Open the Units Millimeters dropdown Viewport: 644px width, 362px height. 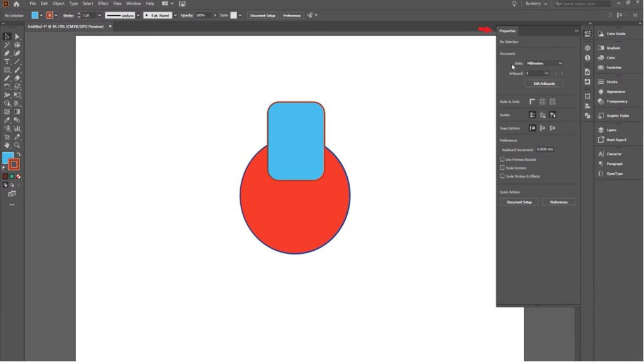pyautogui.click(x=544, y=63)
